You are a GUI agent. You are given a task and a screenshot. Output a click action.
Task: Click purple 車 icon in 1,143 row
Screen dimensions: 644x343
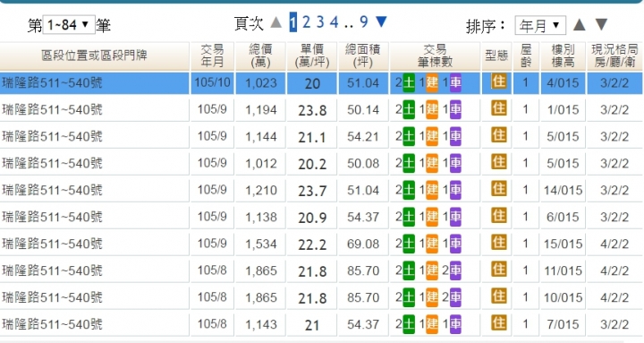point(455,324)
